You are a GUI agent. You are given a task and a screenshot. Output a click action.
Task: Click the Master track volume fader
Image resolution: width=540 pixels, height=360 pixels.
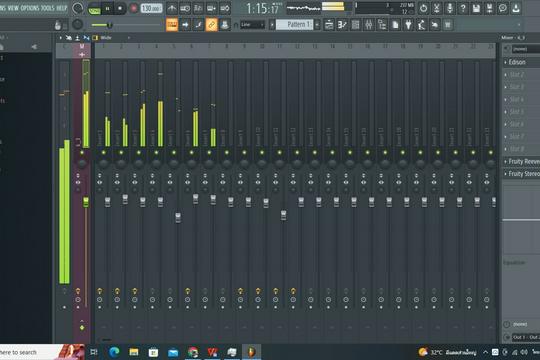pos(86,202)
